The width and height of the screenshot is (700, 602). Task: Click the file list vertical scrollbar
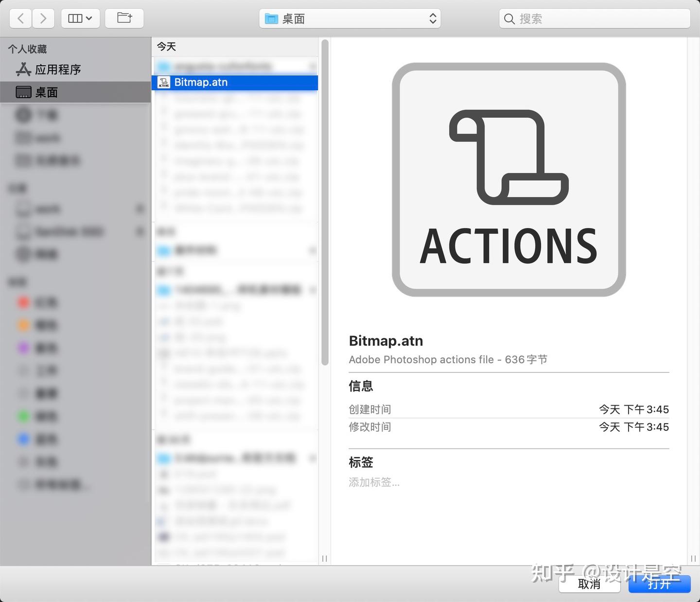coord(325,202)
